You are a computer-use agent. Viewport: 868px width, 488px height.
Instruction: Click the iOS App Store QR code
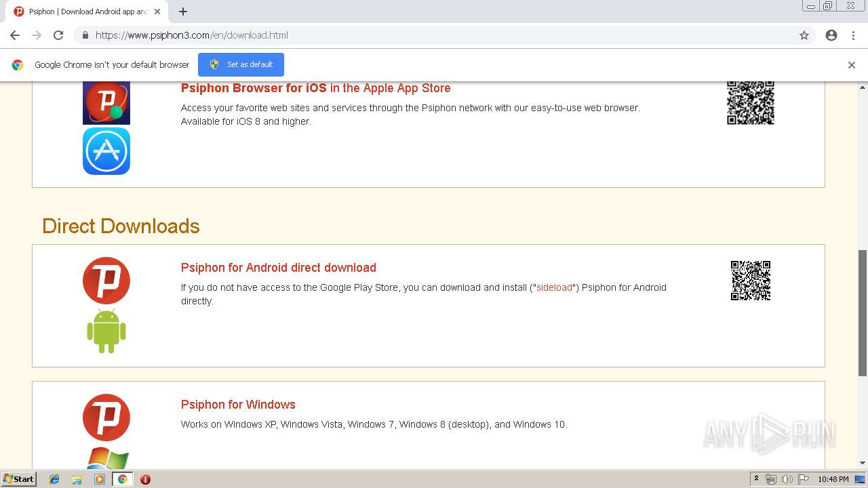coord(751,102)
